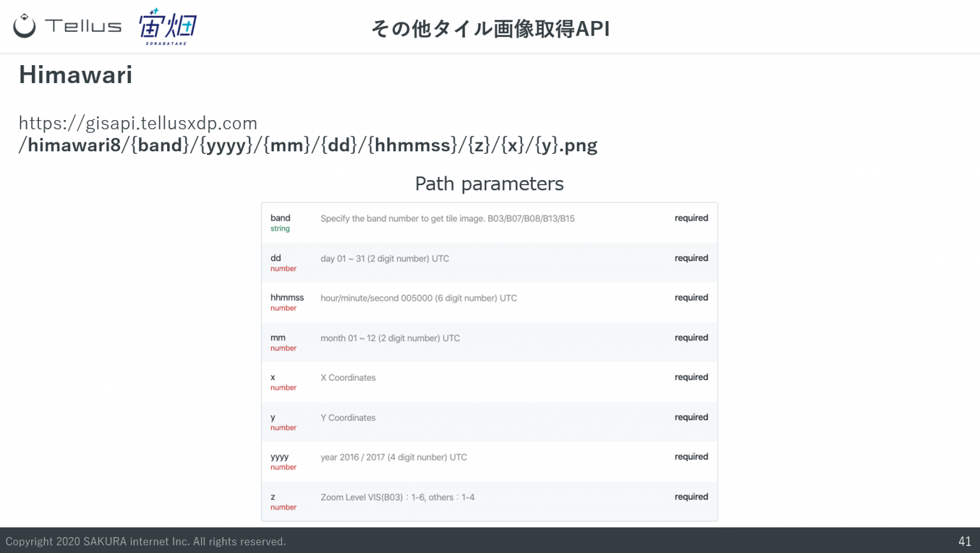The height and width of the screenshot is (553, 980).
Task: Click the green string type label
Action: click(x=280, y=229)
